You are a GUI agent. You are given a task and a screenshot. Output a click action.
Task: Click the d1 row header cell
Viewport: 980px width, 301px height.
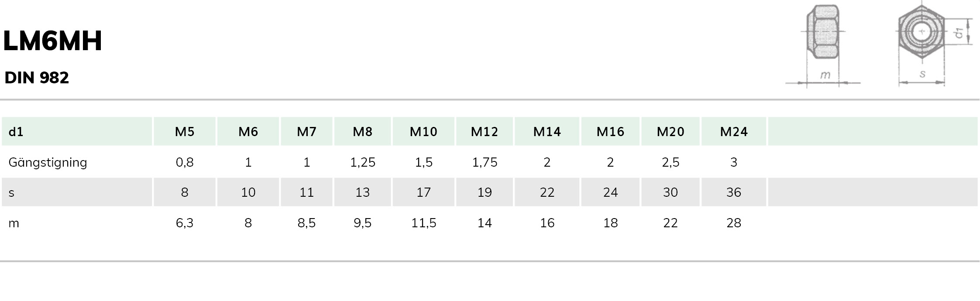(77, 131)
